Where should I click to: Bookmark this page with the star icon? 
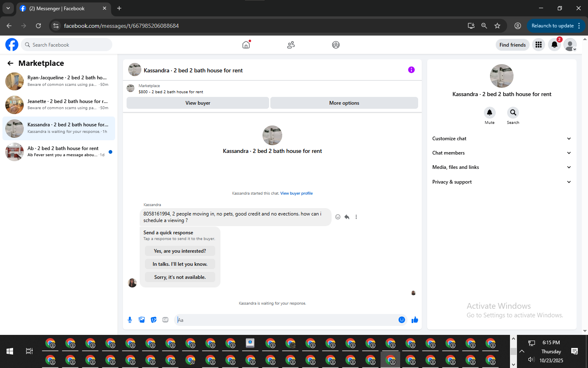point(497,26)
